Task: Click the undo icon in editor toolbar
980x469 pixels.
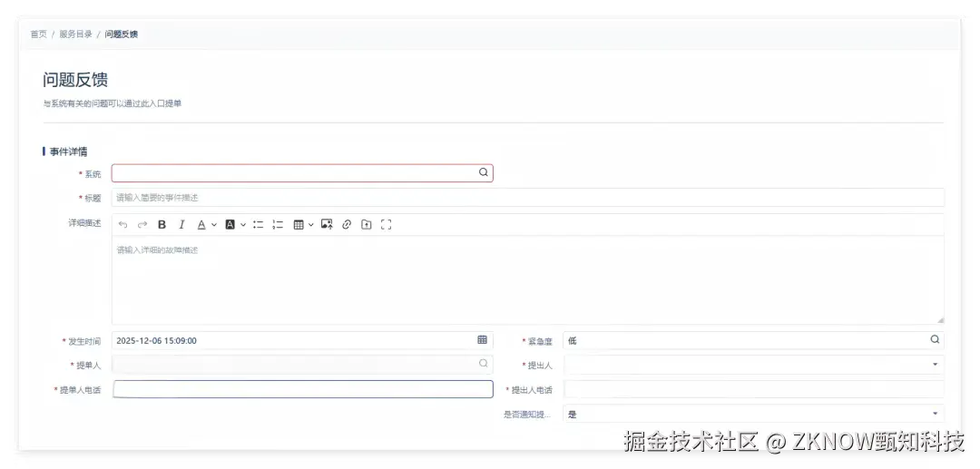Action: 123,225
